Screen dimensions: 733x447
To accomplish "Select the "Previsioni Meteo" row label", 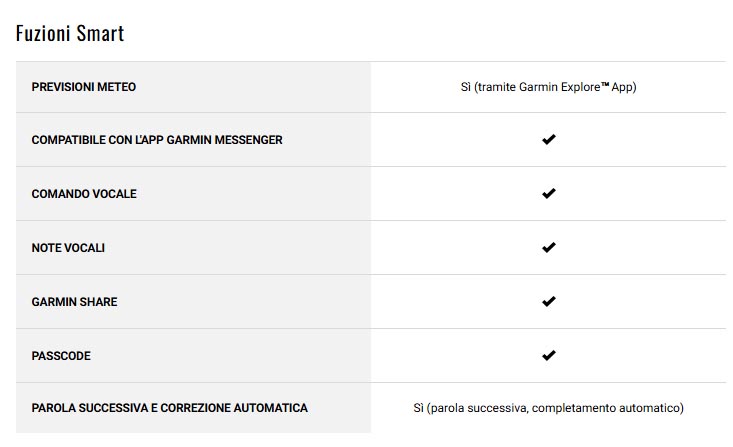I will 83,87.
